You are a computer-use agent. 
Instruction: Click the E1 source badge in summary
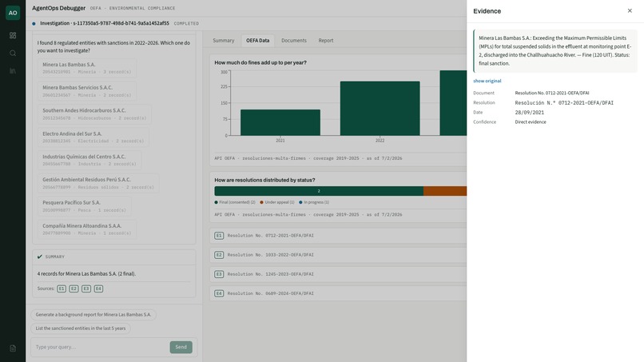(x=62, y=288)
